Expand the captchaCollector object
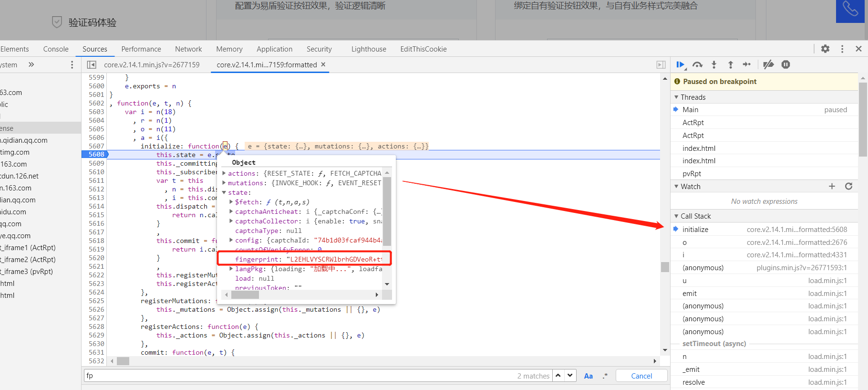Screen dimensions: 868x390 pos(231,221)
